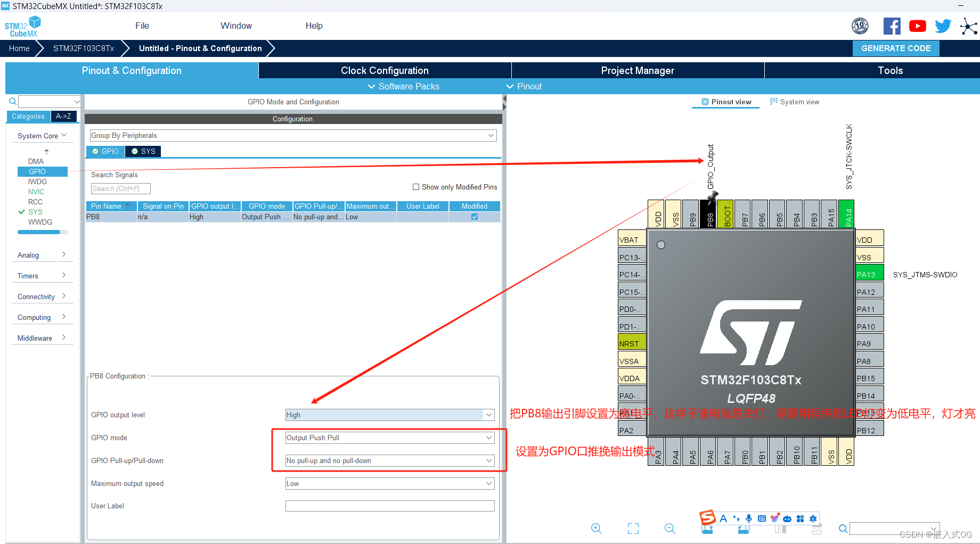Expand the Timers category
This screenshot has width=980, height=544.
pyautogui.click(x=42, y=276)
